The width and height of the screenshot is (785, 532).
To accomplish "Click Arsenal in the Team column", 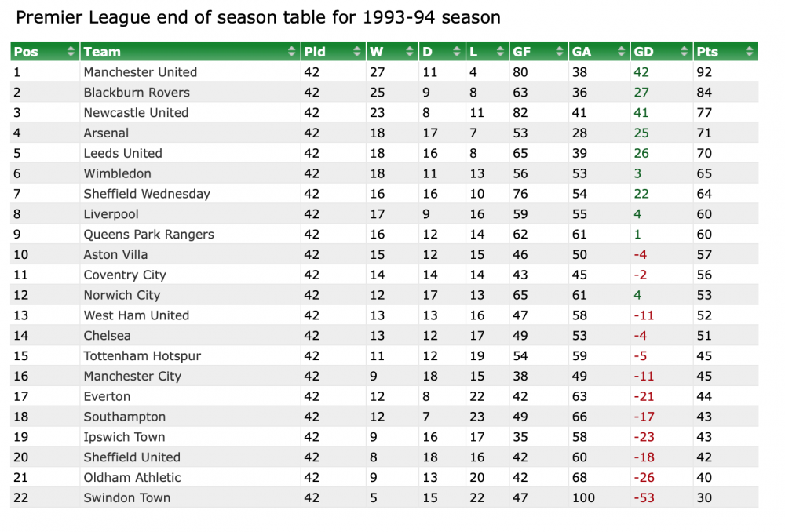I will [x=106, y=133].
